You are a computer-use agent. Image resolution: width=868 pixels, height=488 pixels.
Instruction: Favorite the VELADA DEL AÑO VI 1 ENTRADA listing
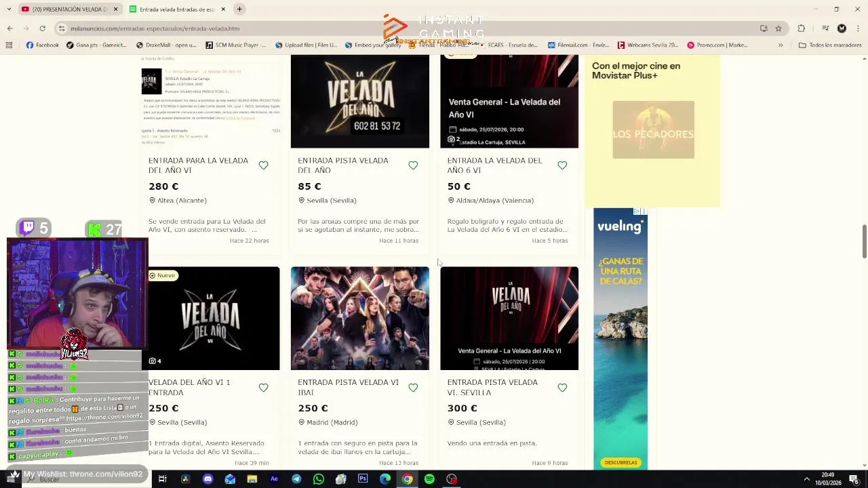(x=263, y=388)
